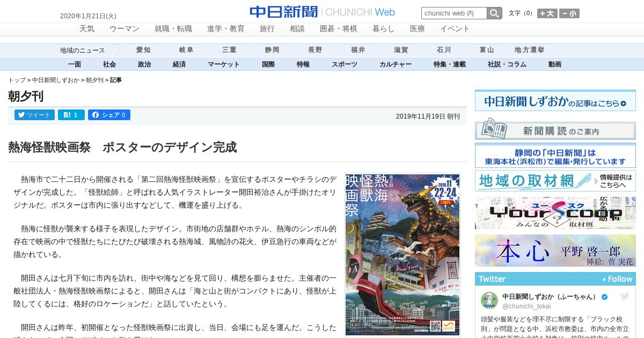Image resolution: width=644 pixels, height=338 pixels.
Task: Click the Twitter bird icon in widget
Action: pyautogui.click(x=625, y=296)
